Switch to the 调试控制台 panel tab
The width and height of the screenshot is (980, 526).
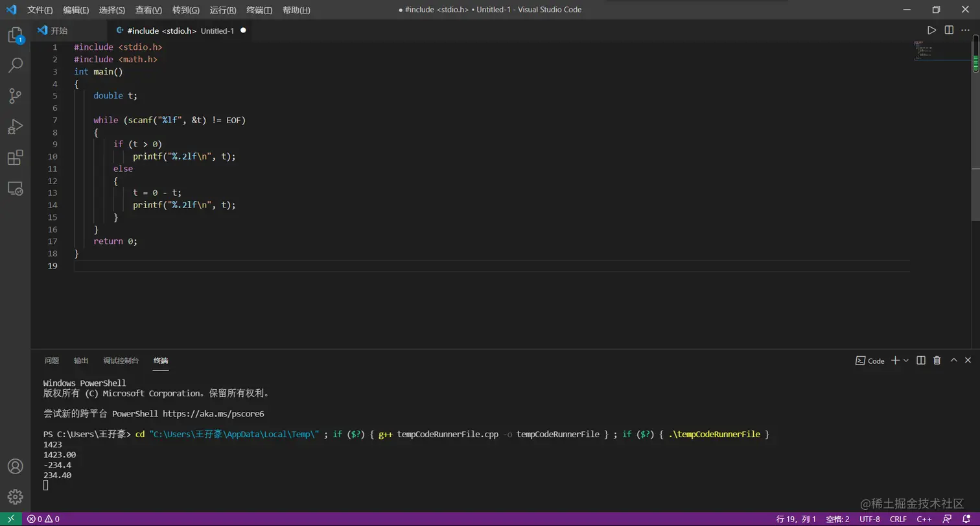click(121, 361)
